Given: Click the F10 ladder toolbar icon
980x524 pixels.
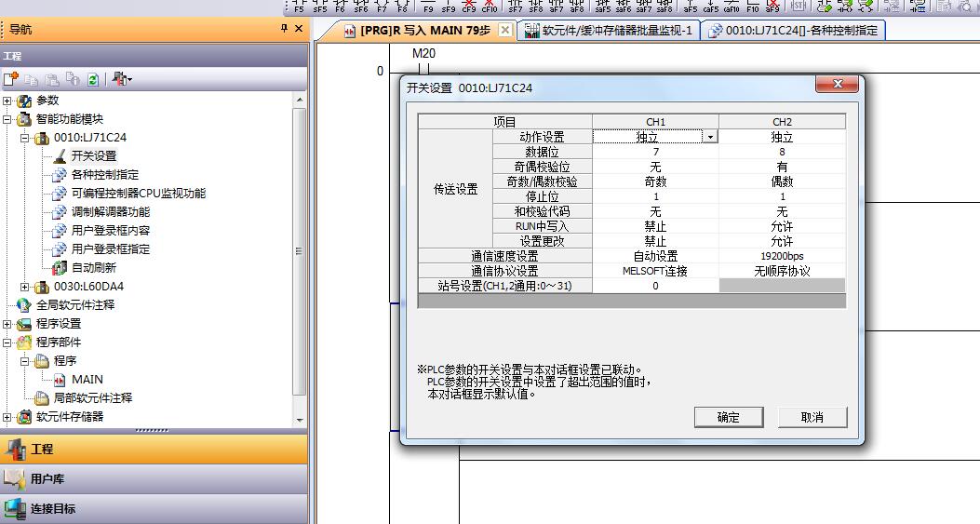Looking at the screenshot, I should 753,6.
